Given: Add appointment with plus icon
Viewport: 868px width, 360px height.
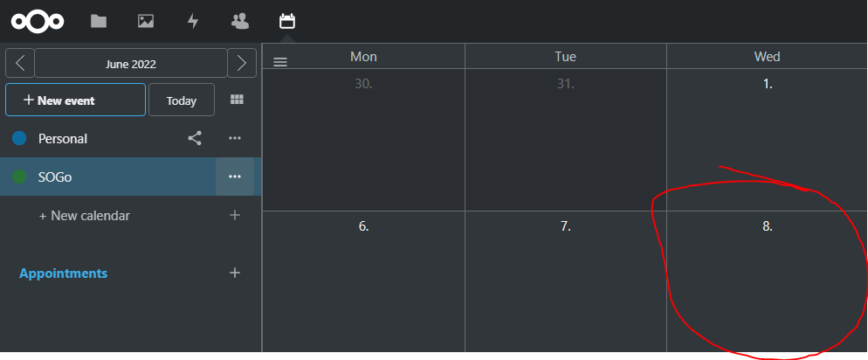Looking at the screenshot, I should pos(234,273).
